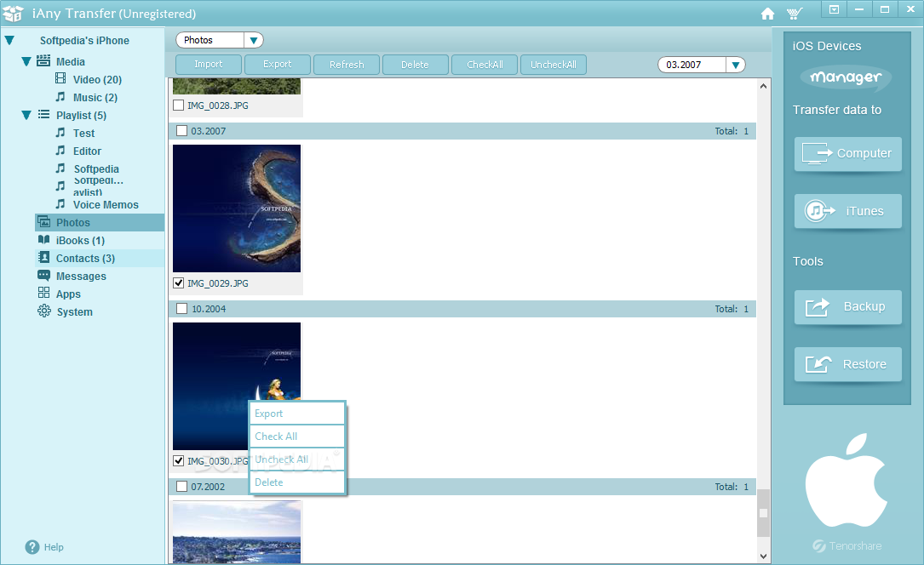Click the manager logo badge

(846, 77)
